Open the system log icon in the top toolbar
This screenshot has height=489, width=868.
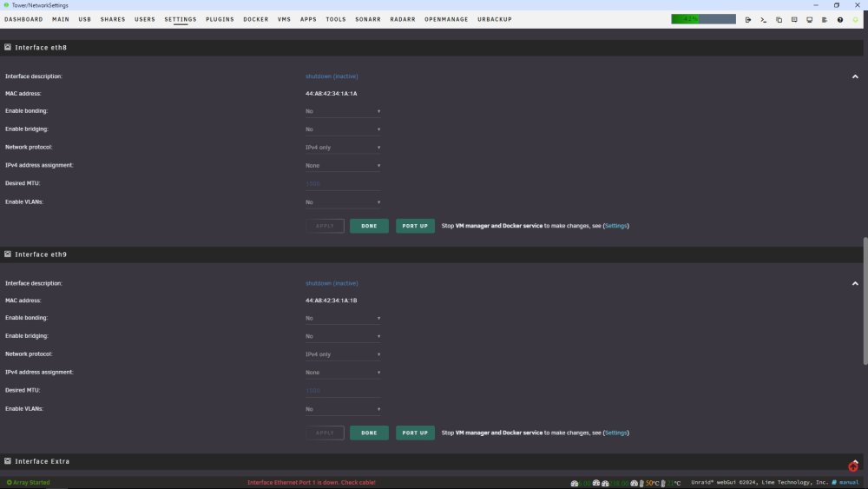[825, 19]
